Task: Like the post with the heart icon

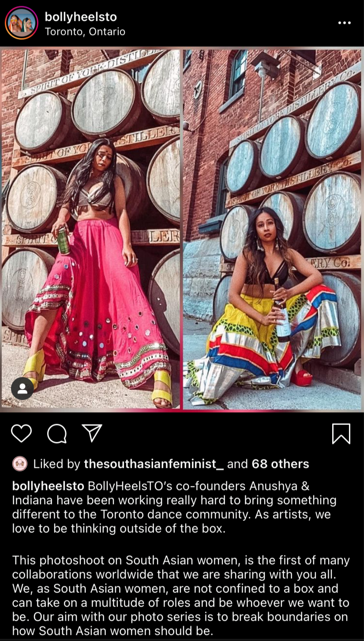Action: [x=21, y=433]
